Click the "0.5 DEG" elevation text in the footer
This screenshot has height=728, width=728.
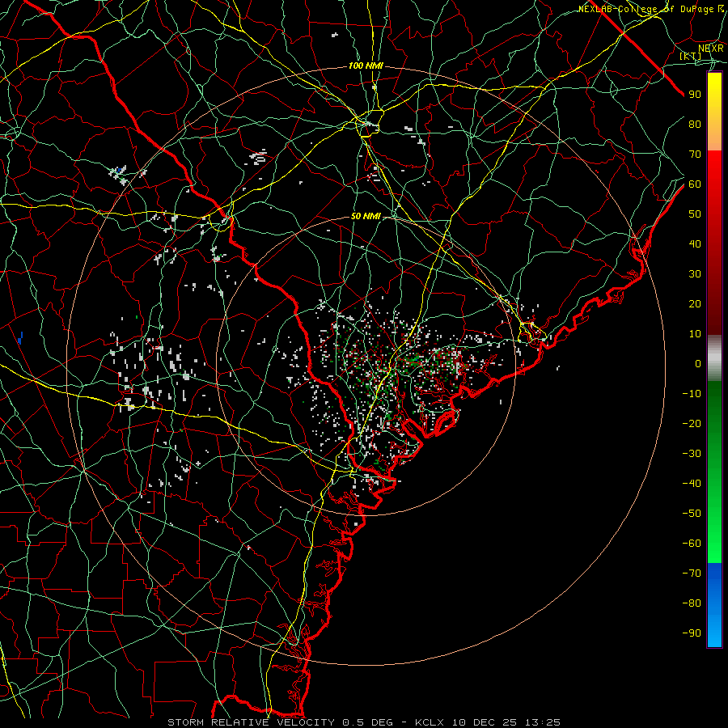[x=368, y=722]
